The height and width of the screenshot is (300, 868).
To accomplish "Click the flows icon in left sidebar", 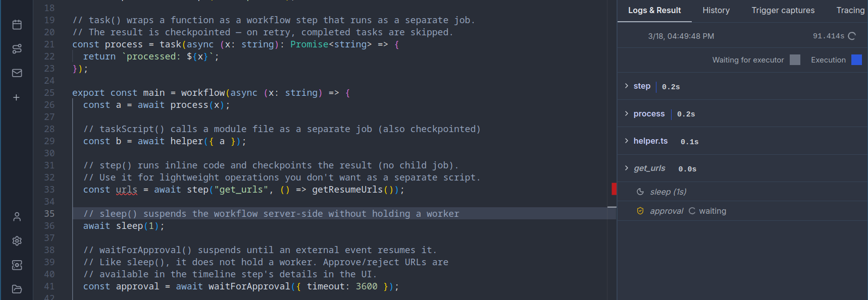I will (17, 49).
